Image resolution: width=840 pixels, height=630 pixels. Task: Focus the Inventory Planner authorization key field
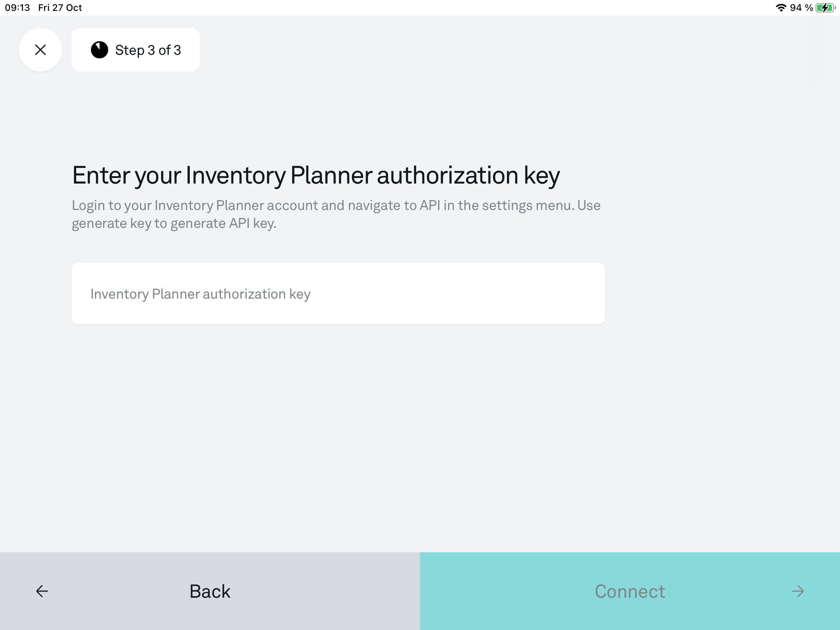click(x=338, y=294)
